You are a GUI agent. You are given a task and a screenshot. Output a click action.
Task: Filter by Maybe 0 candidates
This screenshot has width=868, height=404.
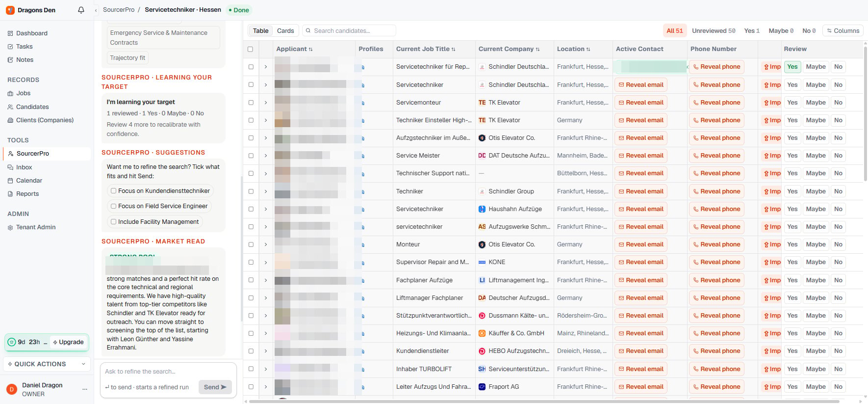pos(781,31)
